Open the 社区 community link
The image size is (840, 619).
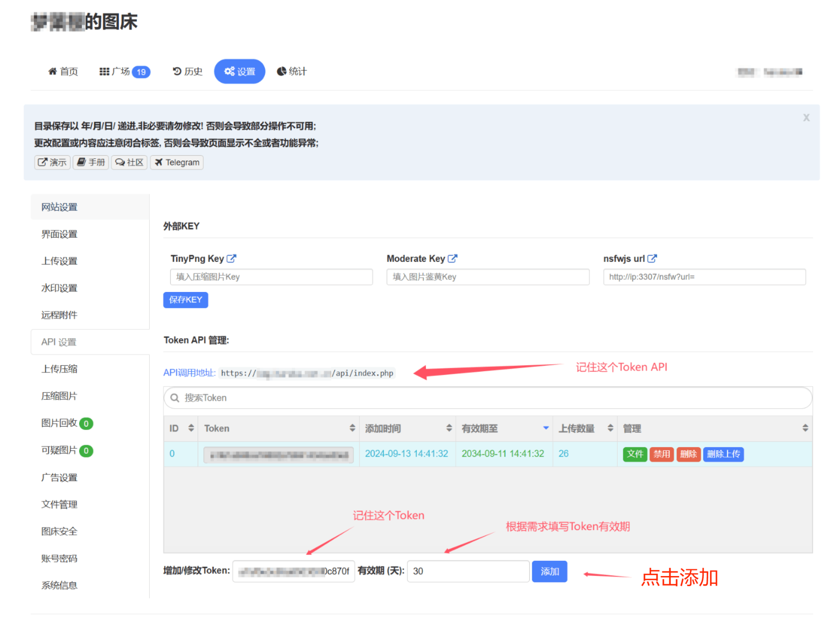129,162
